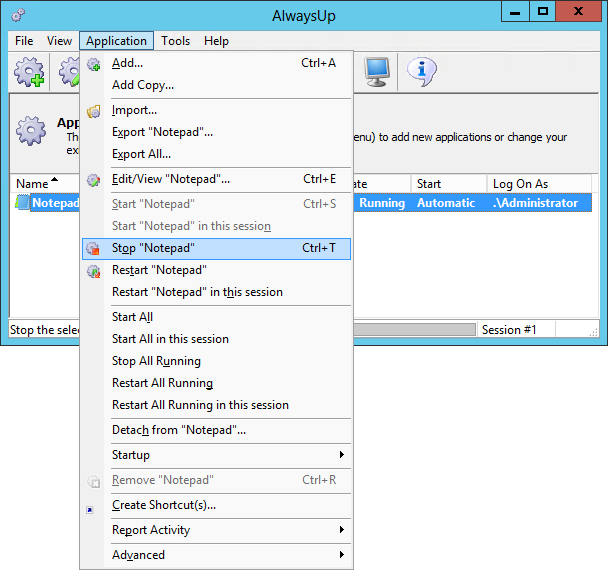
Task: Click the pencil gear icon beside Edit/View
Action: [93, 180]
